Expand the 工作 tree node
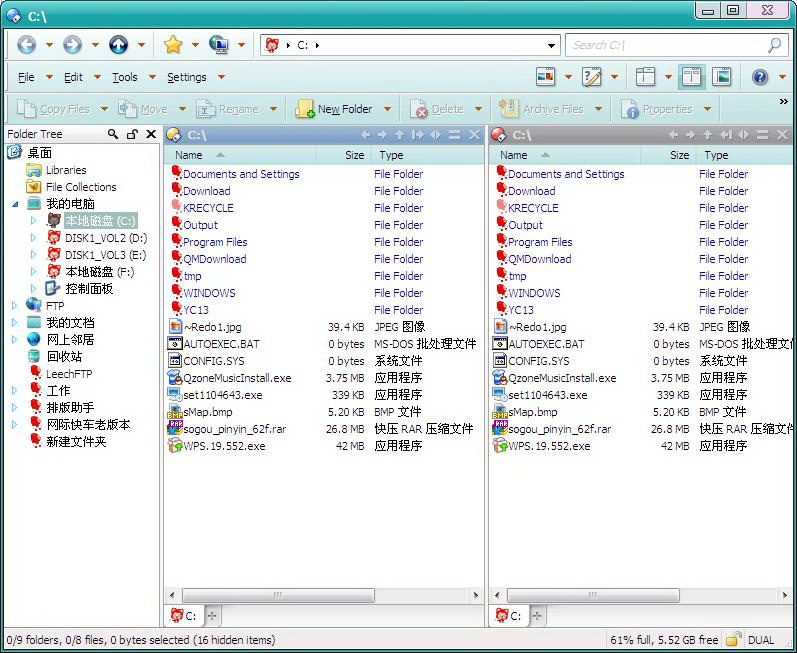The height and width of the screenshot is (653, 797). click(15, 390)
